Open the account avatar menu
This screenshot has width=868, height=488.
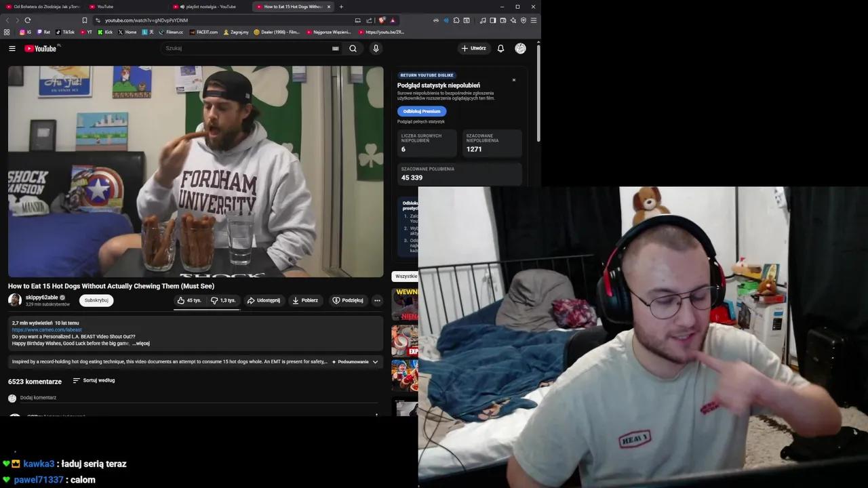[520, 48]
